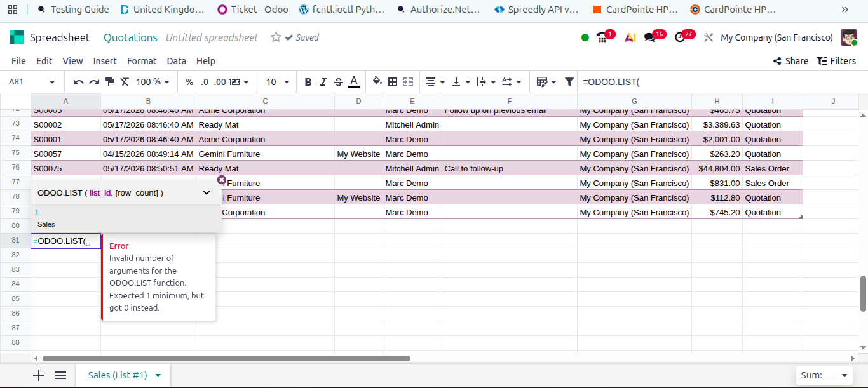Click the vertical scrollbar thumb

point(863,292)
